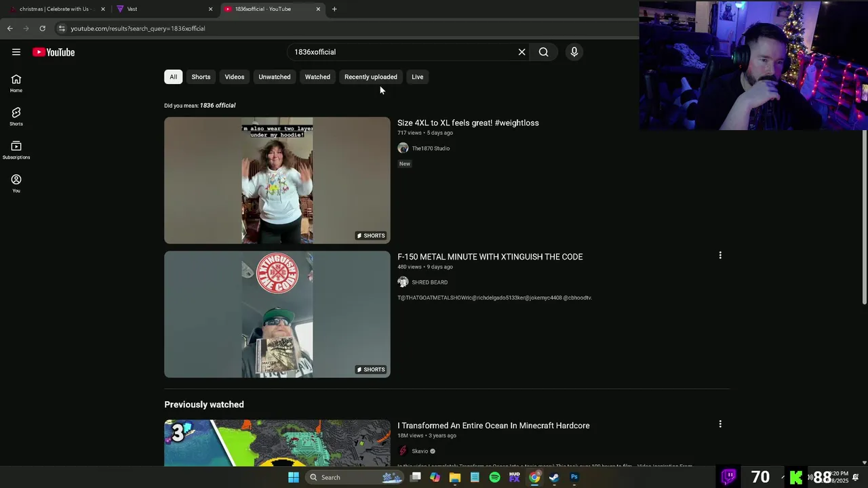Click the browser address bar URL
Screen dimensions: 868x488
point(138,28)
